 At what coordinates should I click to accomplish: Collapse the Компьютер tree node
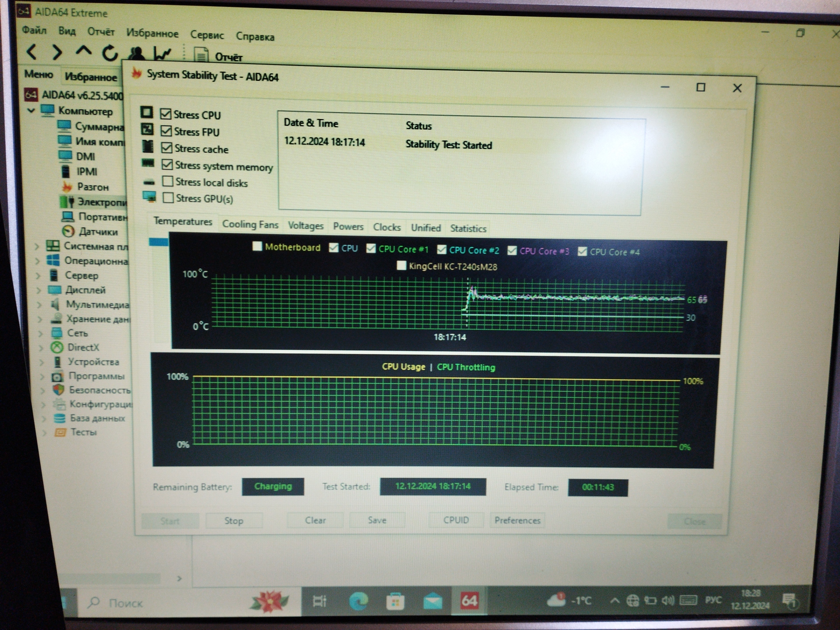click(x=31, y=110)
